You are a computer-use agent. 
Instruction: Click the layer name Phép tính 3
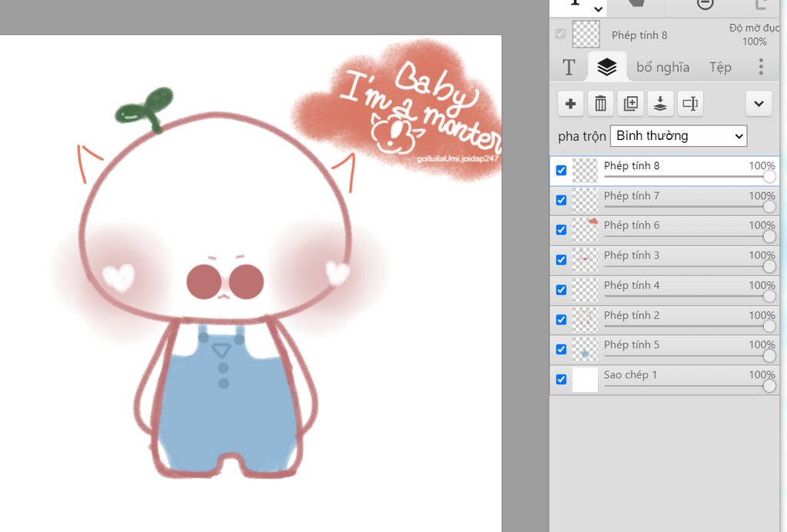[x=632, y=256]
